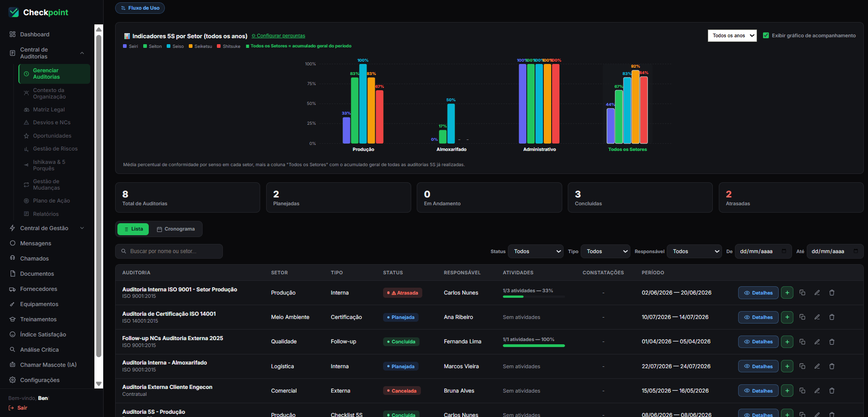This screenshot has height=417, width=868.
Task: Duplicate the Auditoria Externa Cliente Engecon row
Action: pos(802,391)
